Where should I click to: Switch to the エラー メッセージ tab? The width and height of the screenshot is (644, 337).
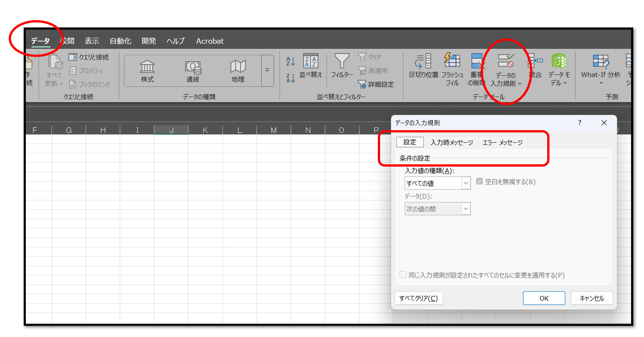tap(502, 142)
